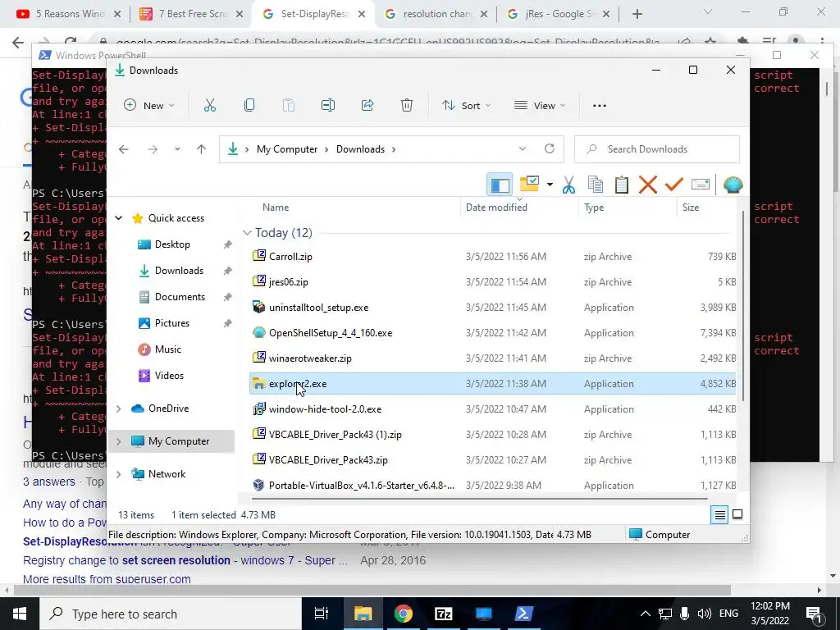The image size is (840, 630).
Task: Sort by the Type column header
Action: pyautogui.click(x=594, y=208)
